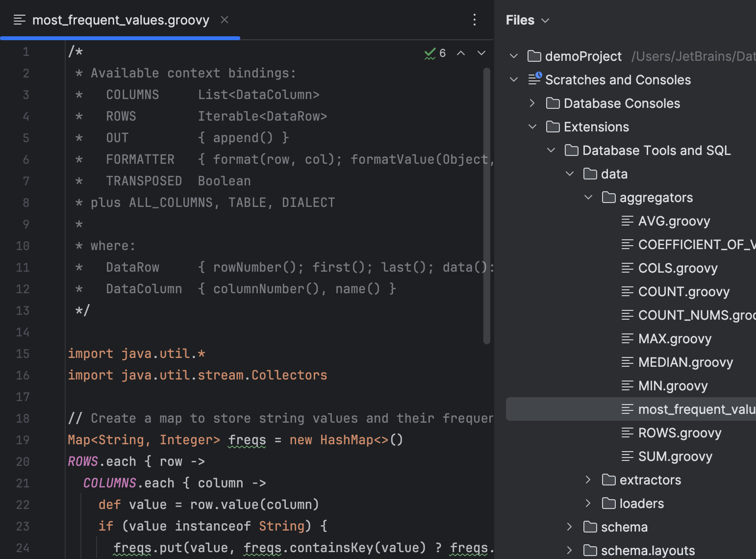Open the Files view switcher dropdown
Image resolution: width=756 pixels, height=559 pixels.
[544, 20]
